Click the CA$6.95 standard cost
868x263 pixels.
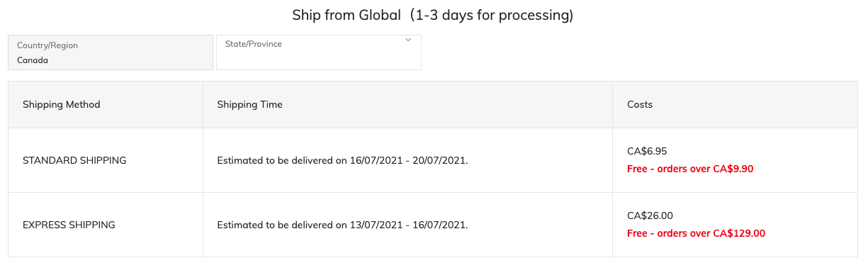click(647, 151)
